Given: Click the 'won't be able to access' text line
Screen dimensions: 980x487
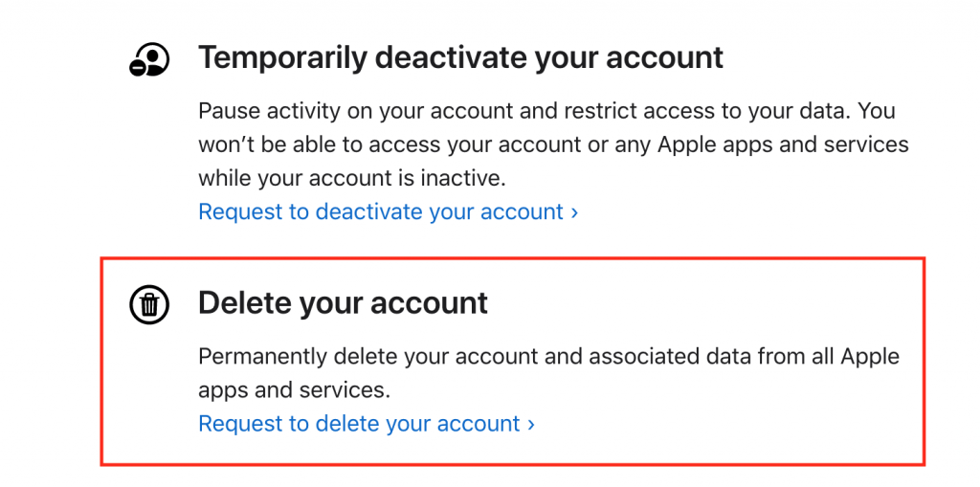Looking at the screenshot, I should (554, 145).
